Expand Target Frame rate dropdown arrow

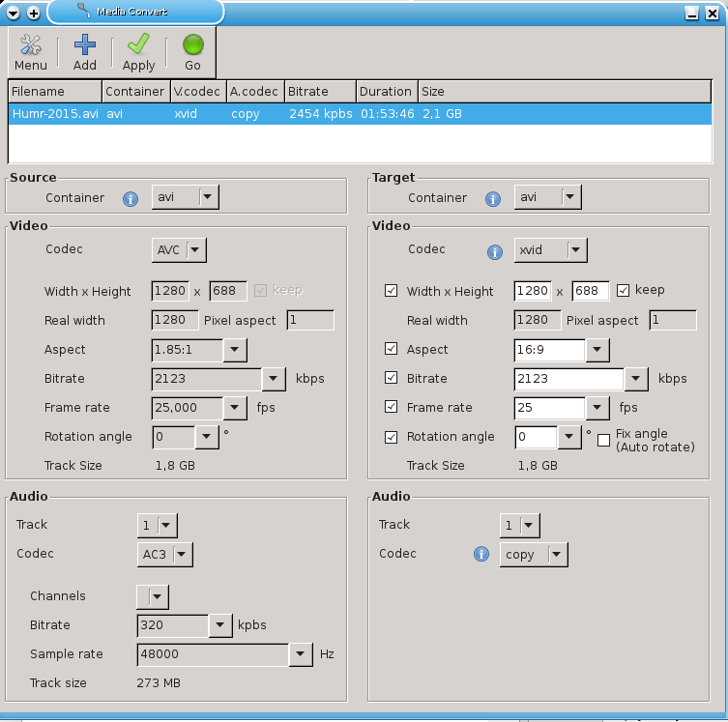(597, 408)
